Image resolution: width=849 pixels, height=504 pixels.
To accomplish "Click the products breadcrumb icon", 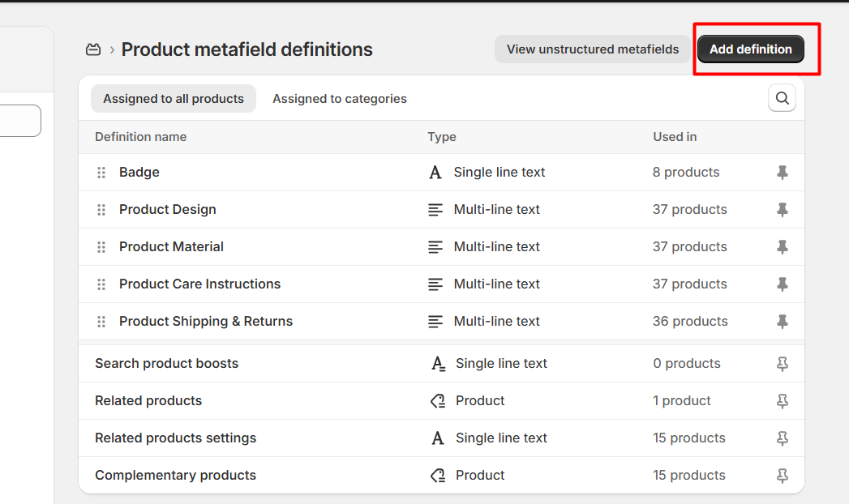I will click(x=93, y=49).
